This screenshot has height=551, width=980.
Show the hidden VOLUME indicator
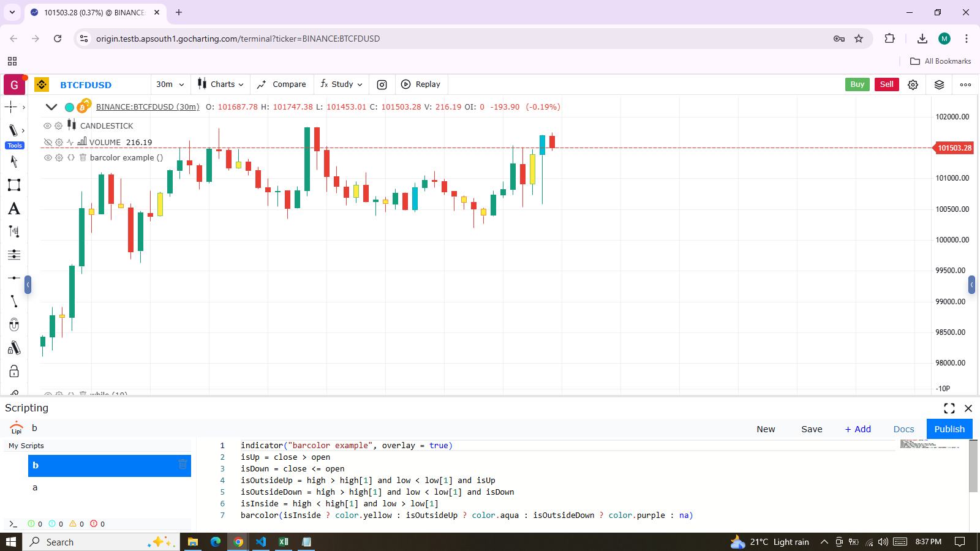(48, 142)
